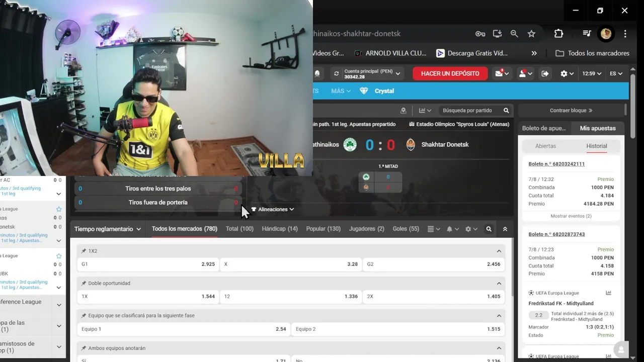Image resolution: width=644 pixels, height=362 pixels.
Task: Open notification bell dropdown in markets bar
Action: coord(452,229)
